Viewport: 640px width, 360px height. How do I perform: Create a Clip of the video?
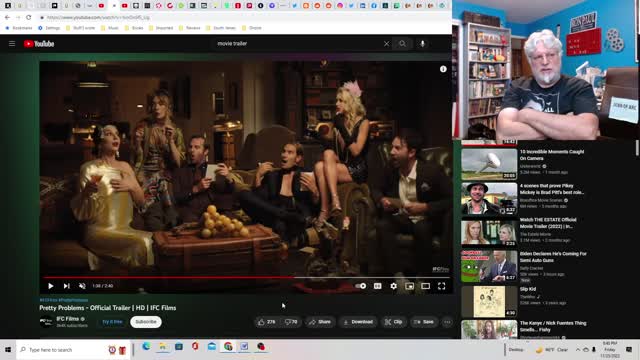click(x=393, y=322)
